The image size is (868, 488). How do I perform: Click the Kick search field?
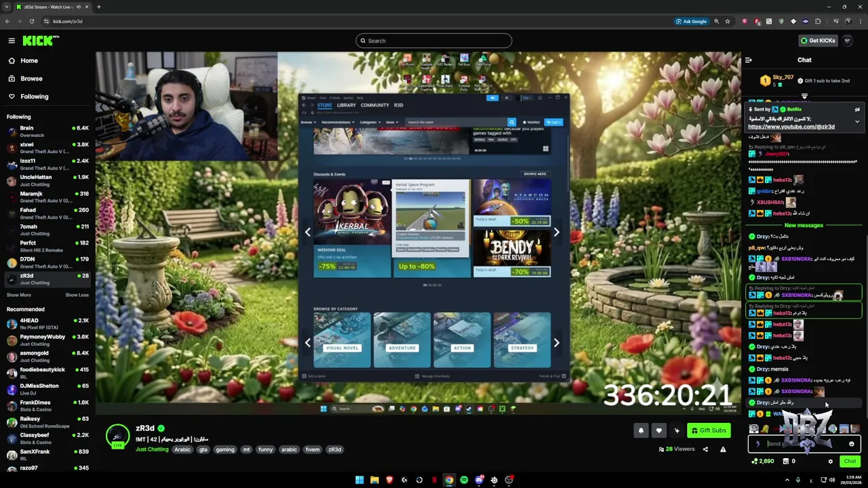[433, 41]
